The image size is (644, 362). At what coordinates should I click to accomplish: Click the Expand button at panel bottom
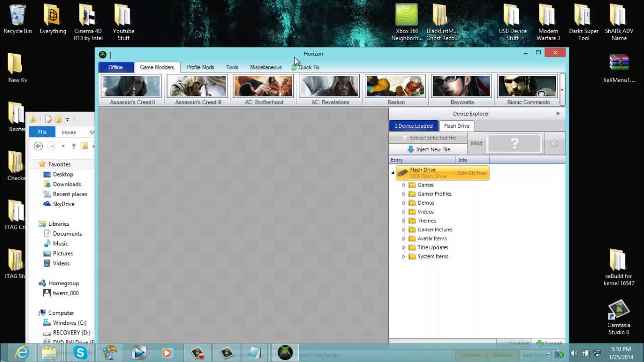point(548,344)
